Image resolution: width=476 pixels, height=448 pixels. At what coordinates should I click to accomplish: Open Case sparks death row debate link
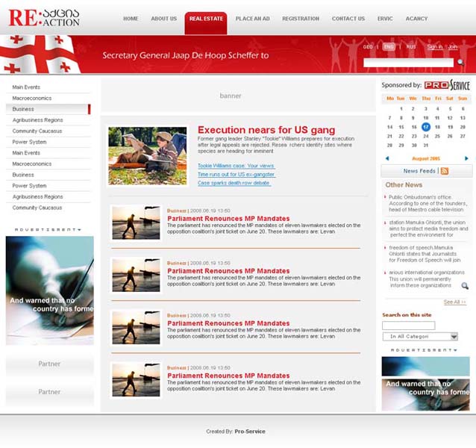pyautogui.click(x=234, y=183)
